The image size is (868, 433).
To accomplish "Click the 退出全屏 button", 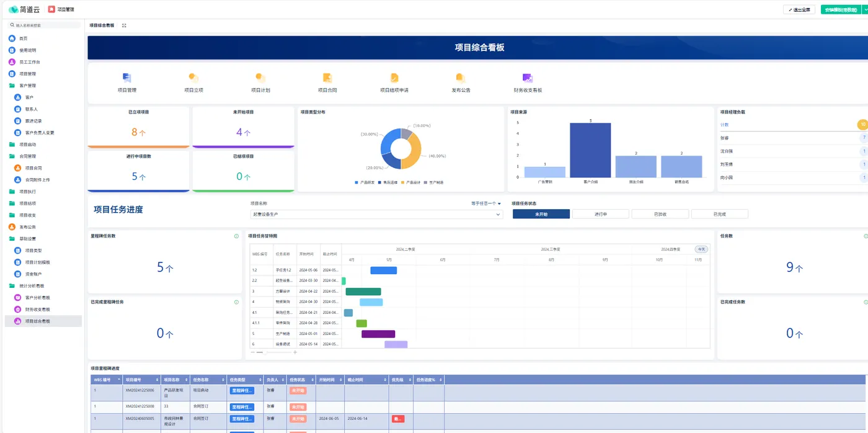I will (799, 10).
